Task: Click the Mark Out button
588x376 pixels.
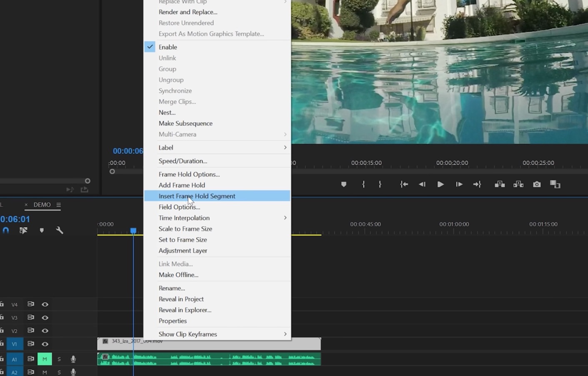Action: click(x=380, y=184)
